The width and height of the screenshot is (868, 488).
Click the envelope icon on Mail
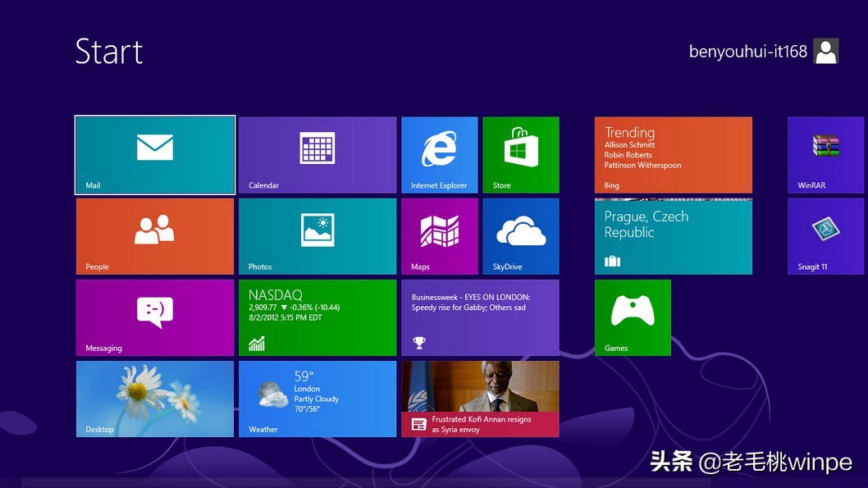(x=155, y=147)
